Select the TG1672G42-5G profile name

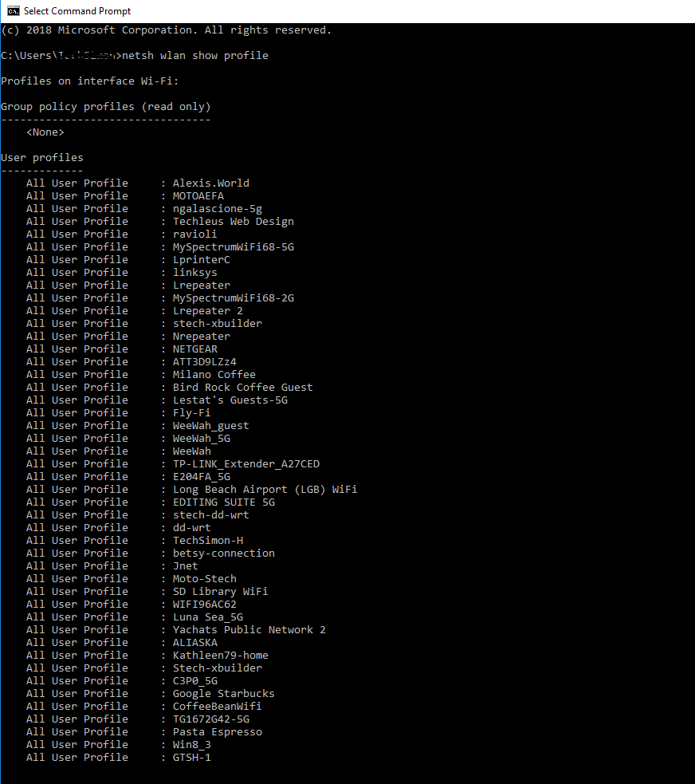[x=211, y=719]
